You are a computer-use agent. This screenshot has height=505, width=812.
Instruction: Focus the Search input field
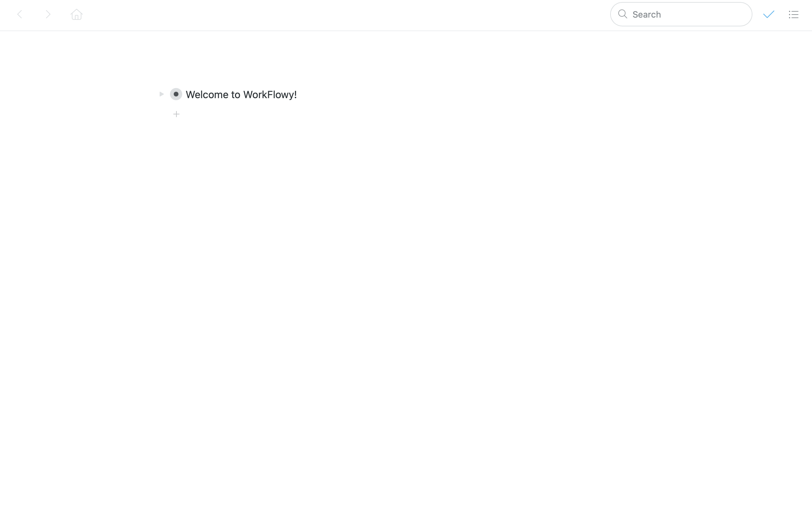click(x=687, y=14)
